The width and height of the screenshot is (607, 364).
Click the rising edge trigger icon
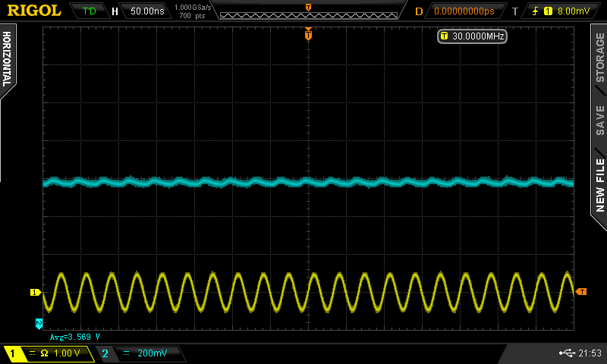[535, 11]
